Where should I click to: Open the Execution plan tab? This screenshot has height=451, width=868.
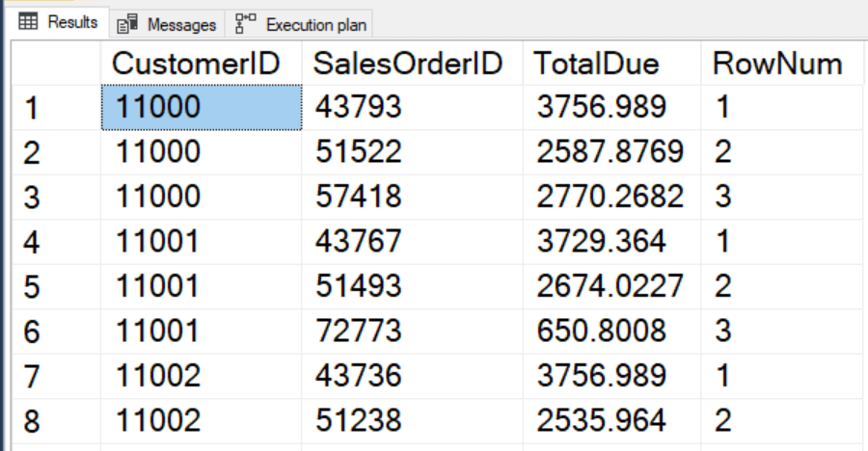(299, 24)
